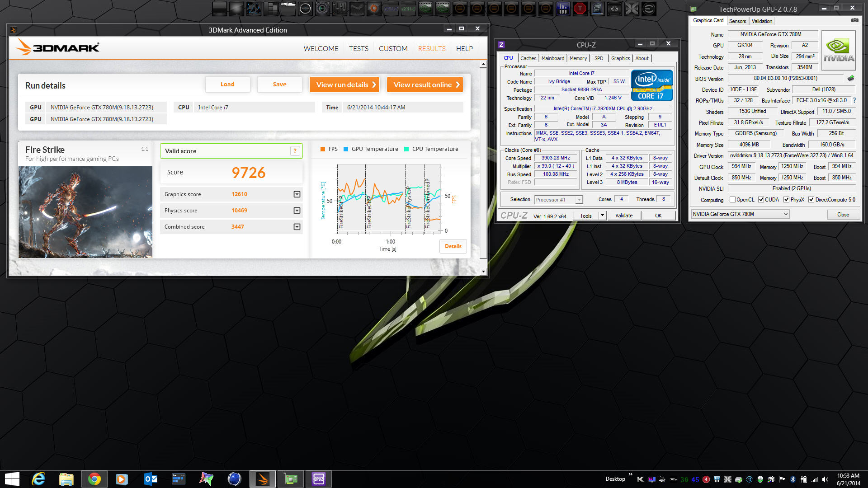Open the HELP tab in 3DMark

tap(464, 48)
